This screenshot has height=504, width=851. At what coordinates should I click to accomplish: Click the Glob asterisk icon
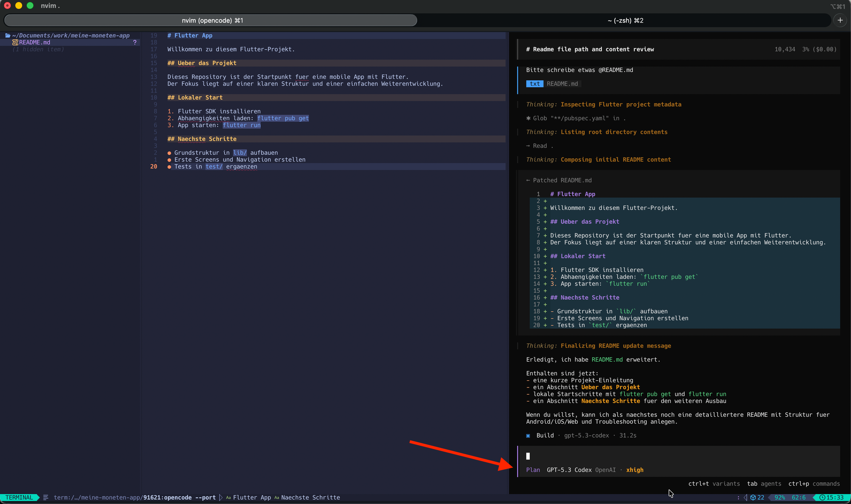[x=528, y=118]
